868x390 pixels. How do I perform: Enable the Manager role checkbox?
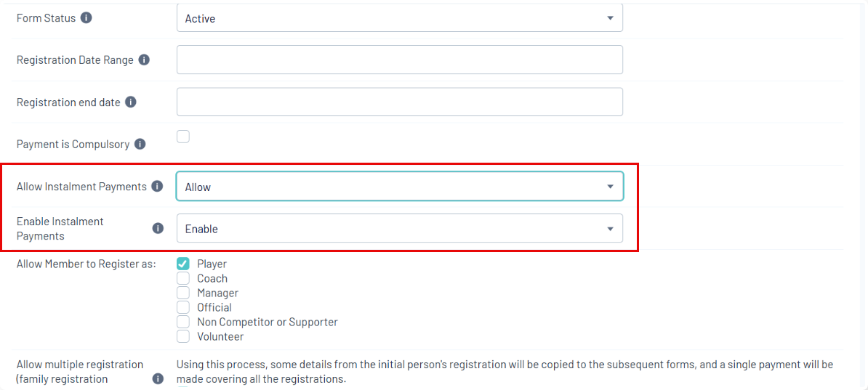pyautogui.click(x=183, y=293)
